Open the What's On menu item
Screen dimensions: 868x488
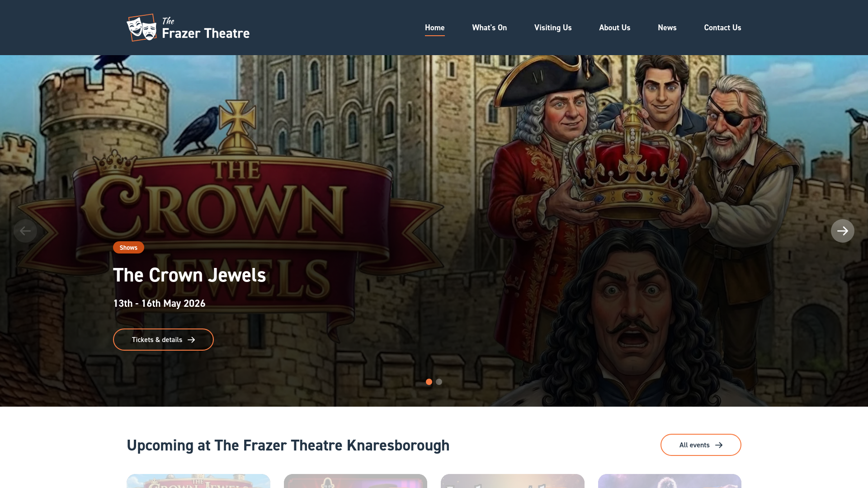pos(490,28)
